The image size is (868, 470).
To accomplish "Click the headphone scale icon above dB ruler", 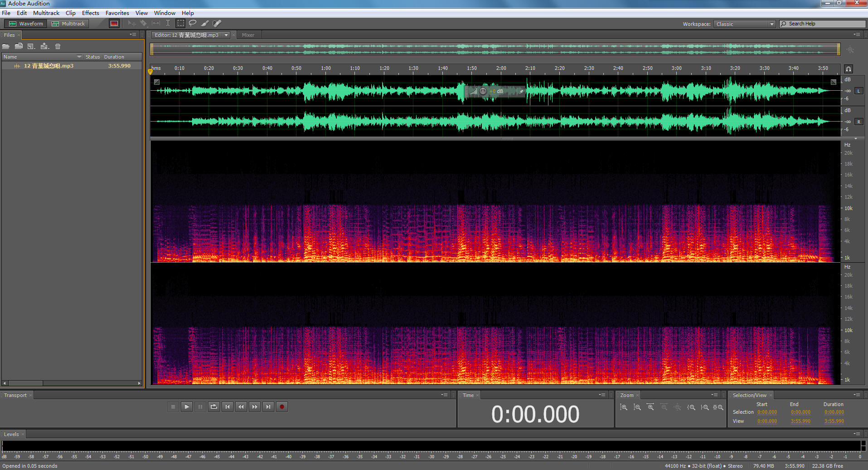I will tap(849, 69).
